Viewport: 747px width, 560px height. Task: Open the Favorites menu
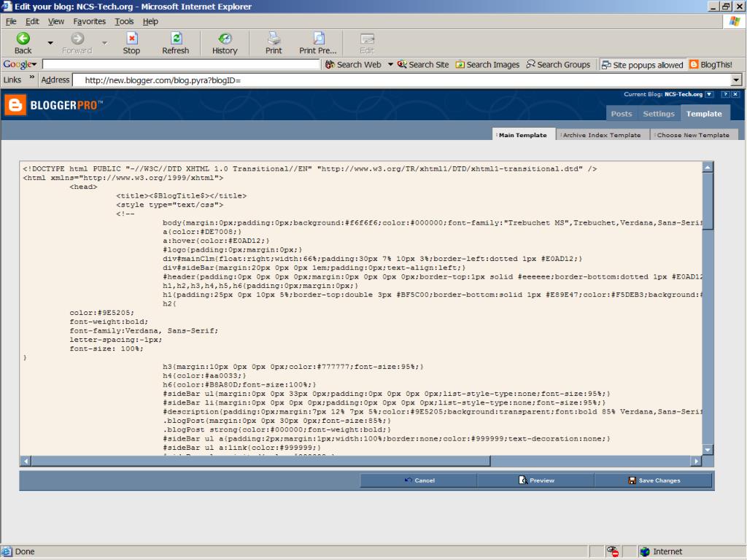pyautogui.click(x=89, y=21)
